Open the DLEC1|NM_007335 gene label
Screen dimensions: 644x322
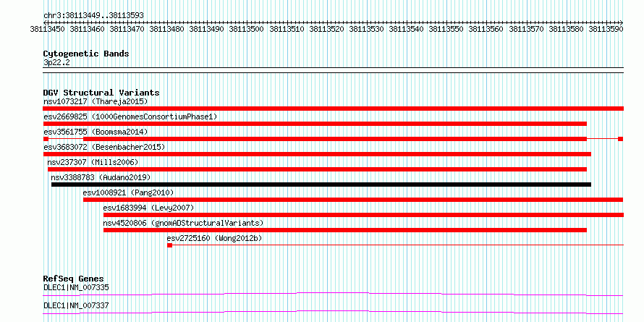point(76,287)
